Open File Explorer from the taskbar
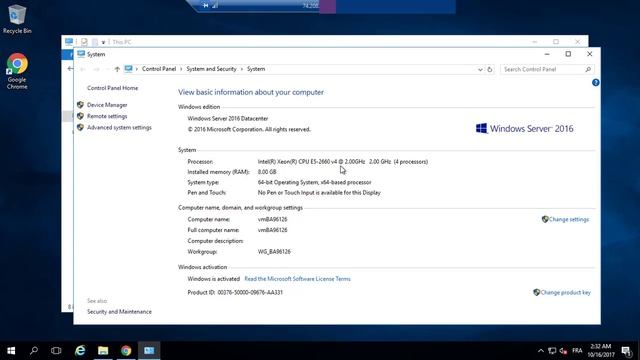The image size is (640, 360). click(103, 351)
